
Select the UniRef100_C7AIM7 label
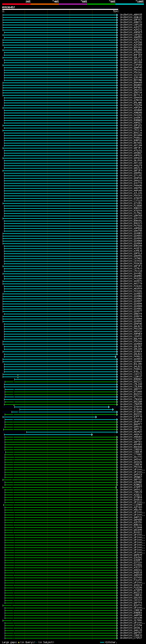click(131, 440)
